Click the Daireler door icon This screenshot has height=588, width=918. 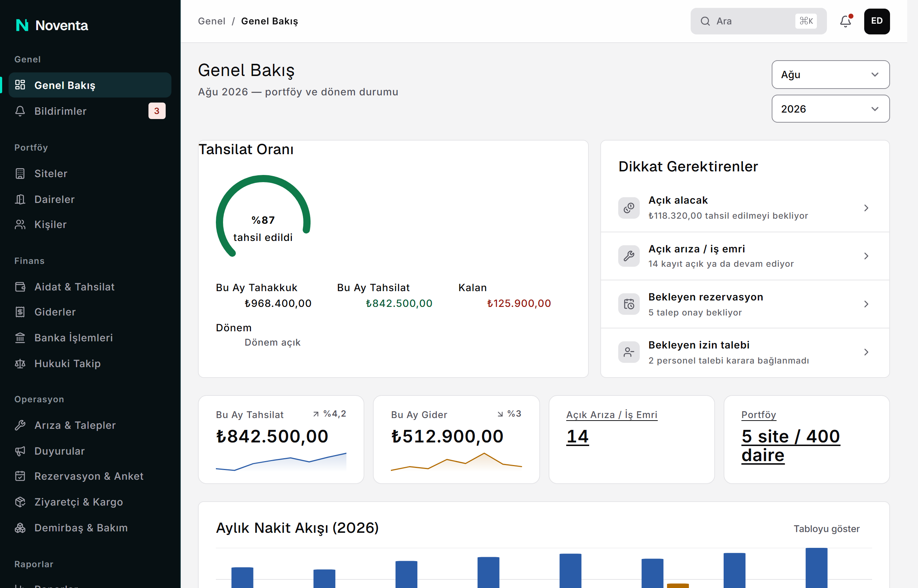tap(20, 199)
